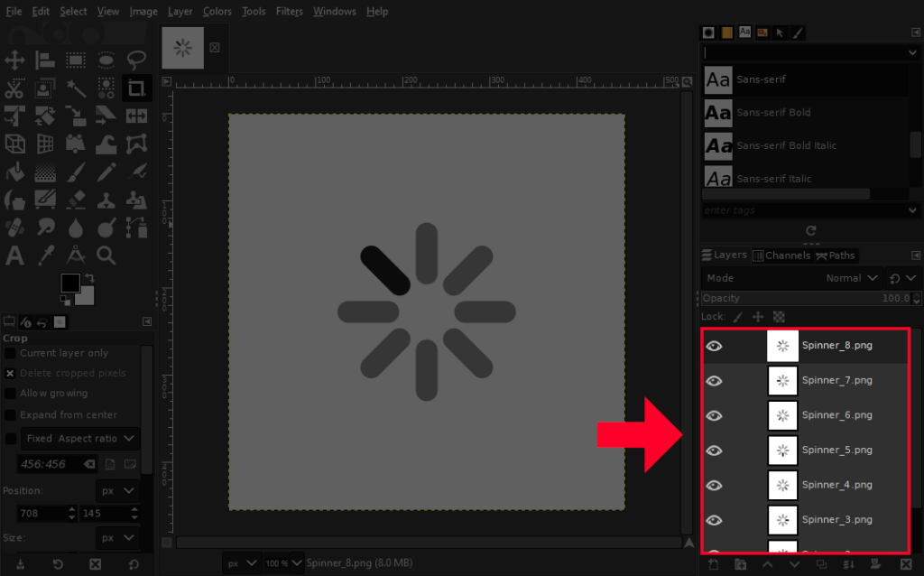The width and height of the screenshot is (924, 576).
Task: Select the Bucket Fill tool
Action: coord(14,172)
